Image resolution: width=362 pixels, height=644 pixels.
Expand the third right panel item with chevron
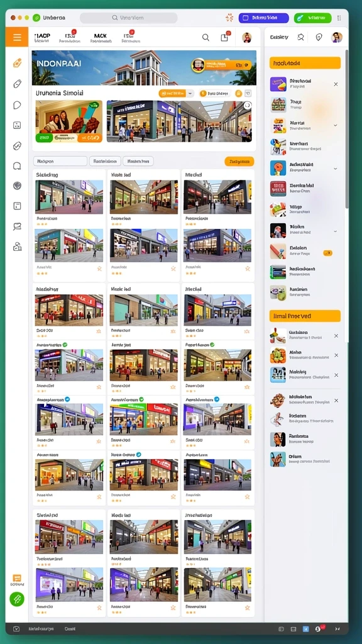336,125
